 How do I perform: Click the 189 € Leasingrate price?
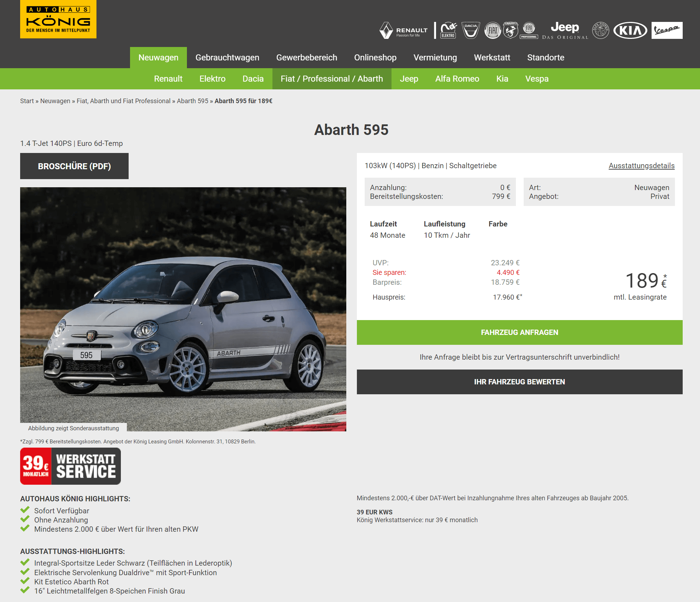tap(646, 281)
